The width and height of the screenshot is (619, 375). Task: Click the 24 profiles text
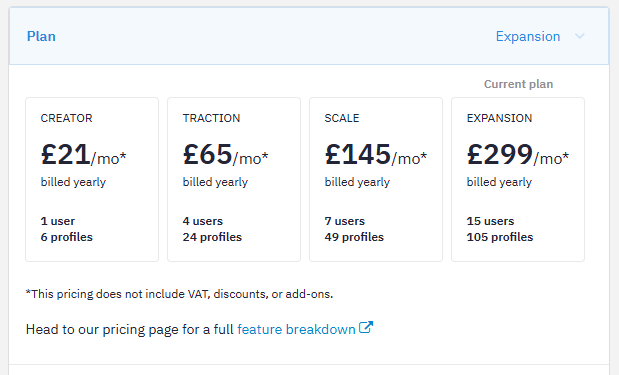coord(212,237)
